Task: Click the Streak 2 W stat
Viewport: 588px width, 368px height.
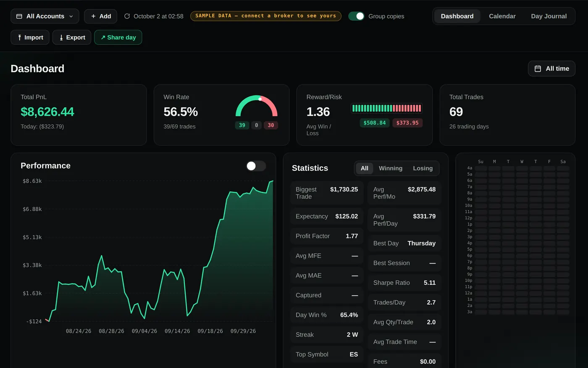Action: click(327, 335)
